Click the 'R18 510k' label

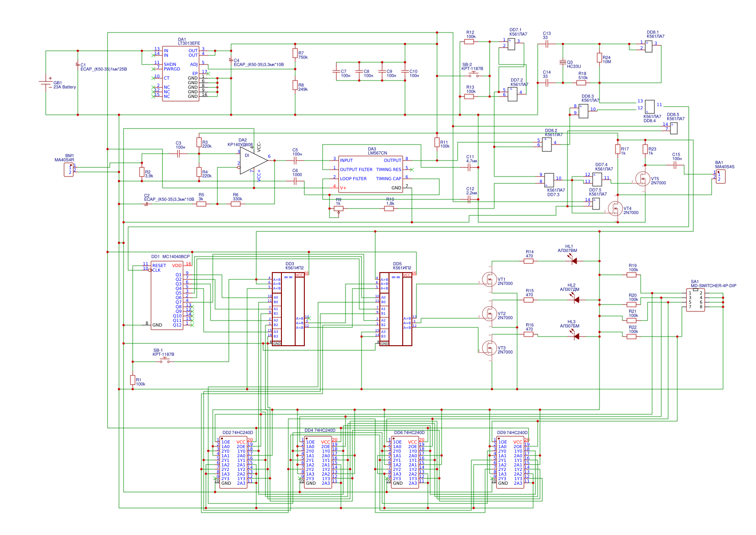click(x=583, y=75)
